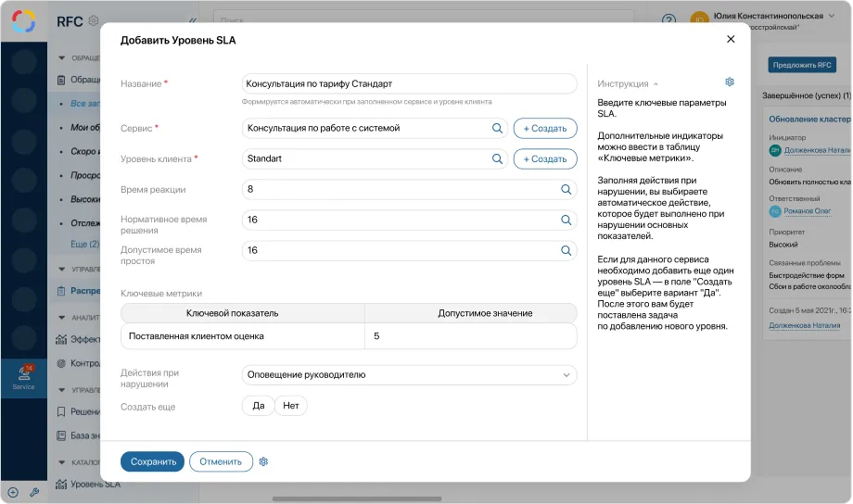
Task: Close the Добавить Уровень SLA dialog
Action: click(731, 39)
